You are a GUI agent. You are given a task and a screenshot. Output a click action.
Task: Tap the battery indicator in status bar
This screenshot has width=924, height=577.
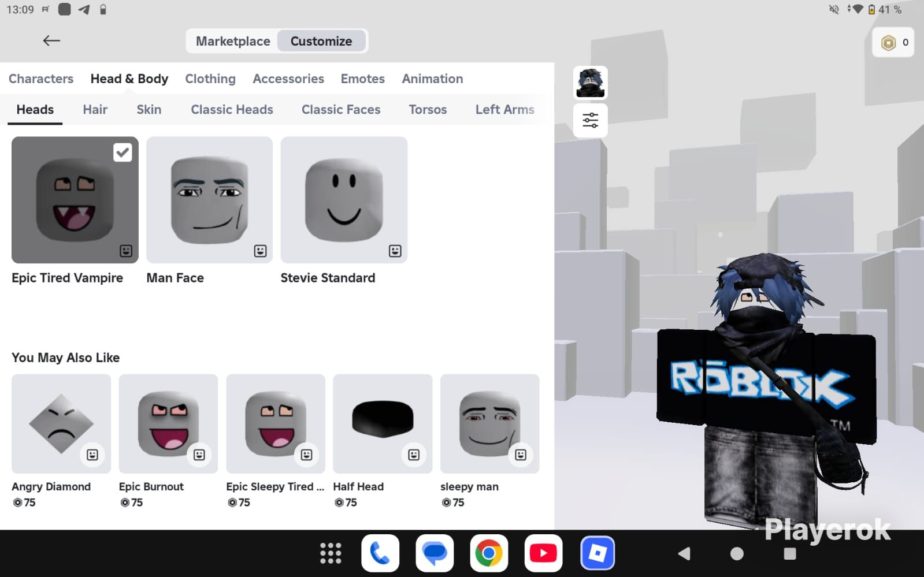point(871,9)
